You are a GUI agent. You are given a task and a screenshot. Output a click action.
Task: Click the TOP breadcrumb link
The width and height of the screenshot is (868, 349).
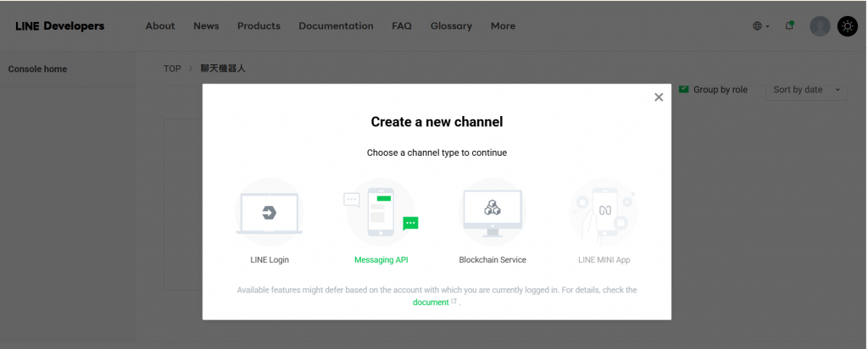tap(172, 69)
